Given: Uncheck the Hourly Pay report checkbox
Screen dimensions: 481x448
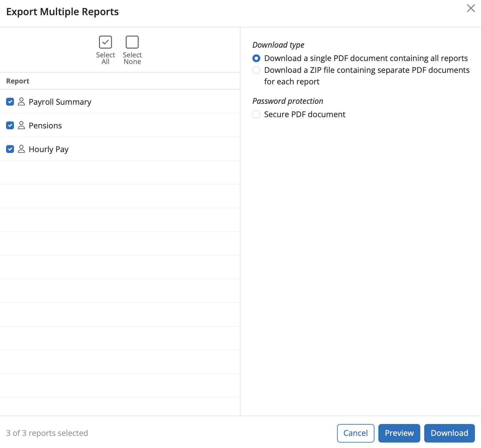Looking at the screenshot, I should coord(10,149).
